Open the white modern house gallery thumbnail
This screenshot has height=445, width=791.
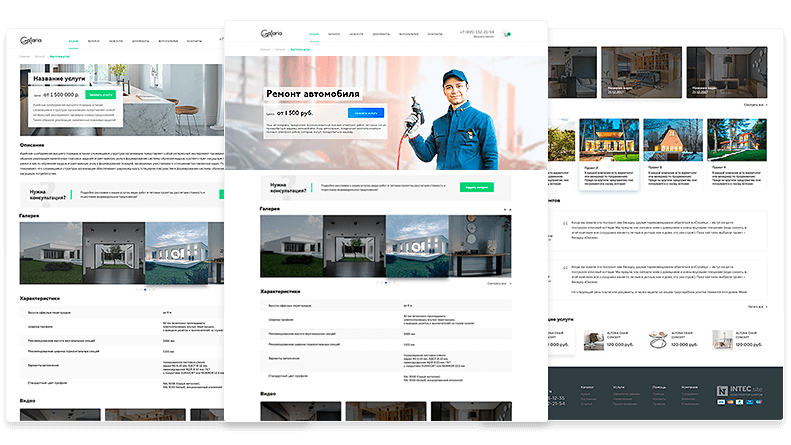click(x=291, y=246)
